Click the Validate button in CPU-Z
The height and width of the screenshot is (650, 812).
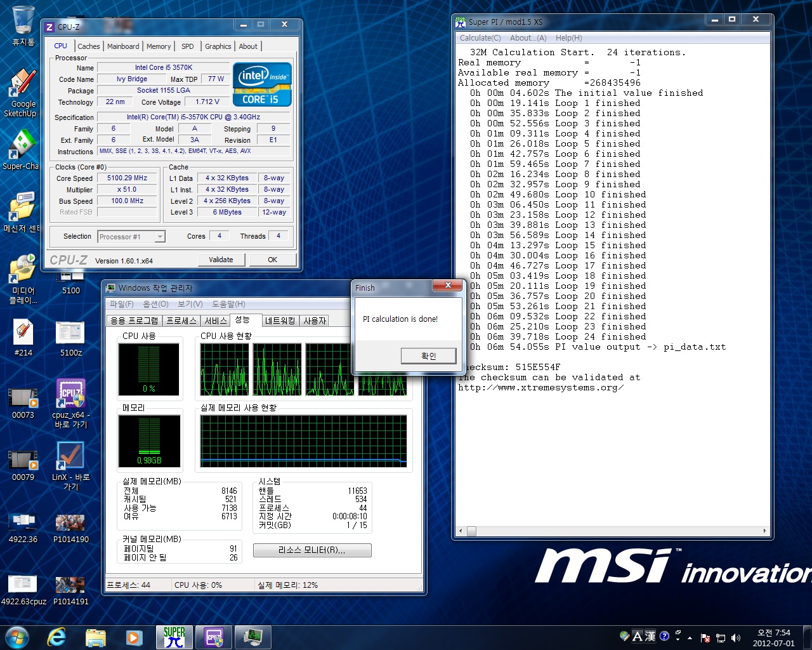(x=221, y=260)
